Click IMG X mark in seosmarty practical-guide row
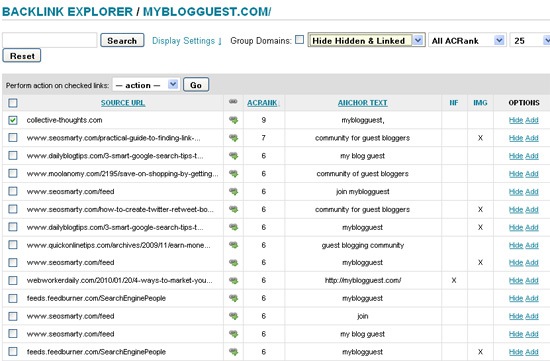 (x=480, y=138)
